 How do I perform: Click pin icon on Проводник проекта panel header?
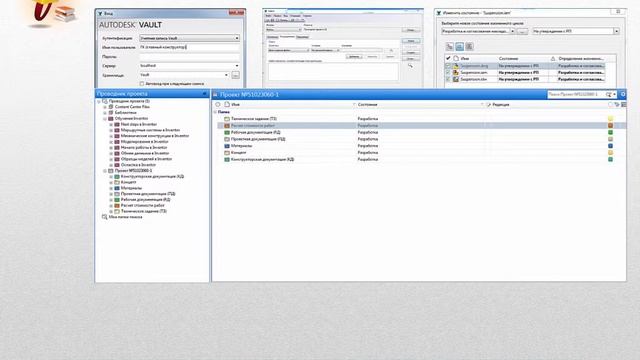(204, 94)
